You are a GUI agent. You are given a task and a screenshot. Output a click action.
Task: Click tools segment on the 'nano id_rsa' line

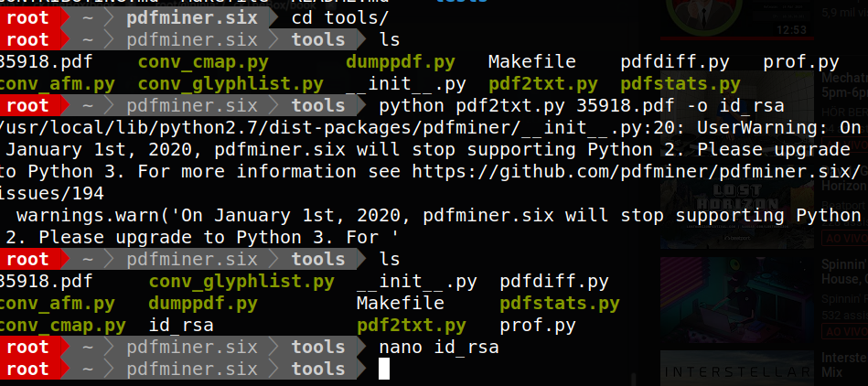tap(318, 348)
